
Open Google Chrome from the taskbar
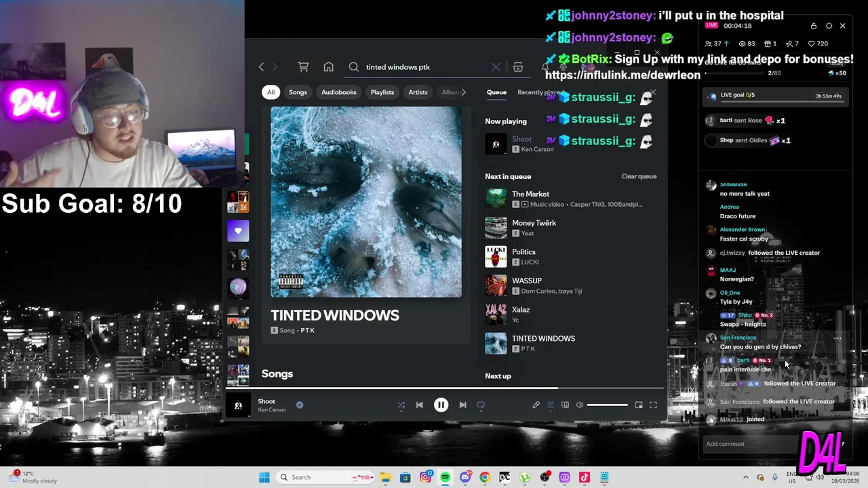pos(484,477)
